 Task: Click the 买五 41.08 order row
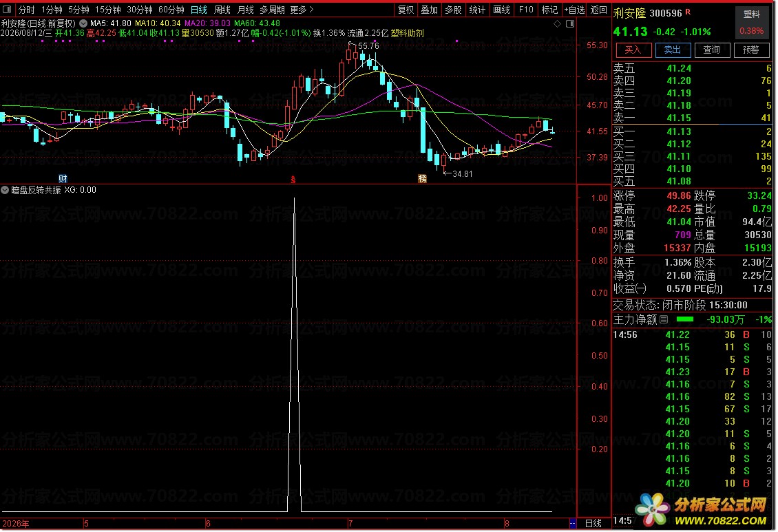click(x=692, y=181)
